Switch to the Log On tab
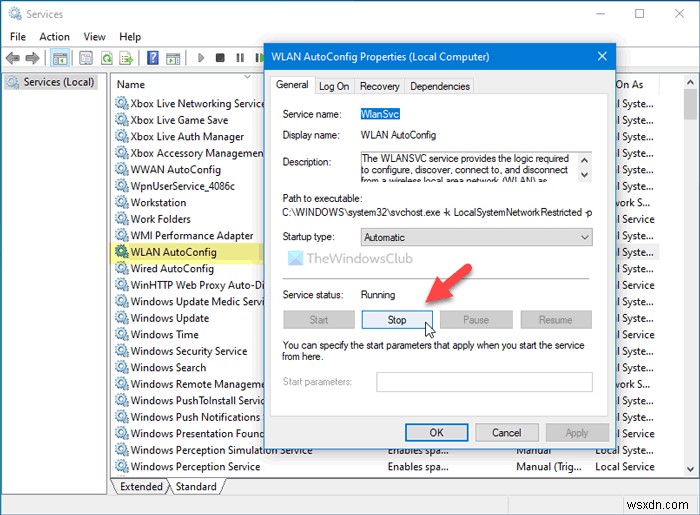The width and height of the screenshot is (700, 515). point(334,86)
